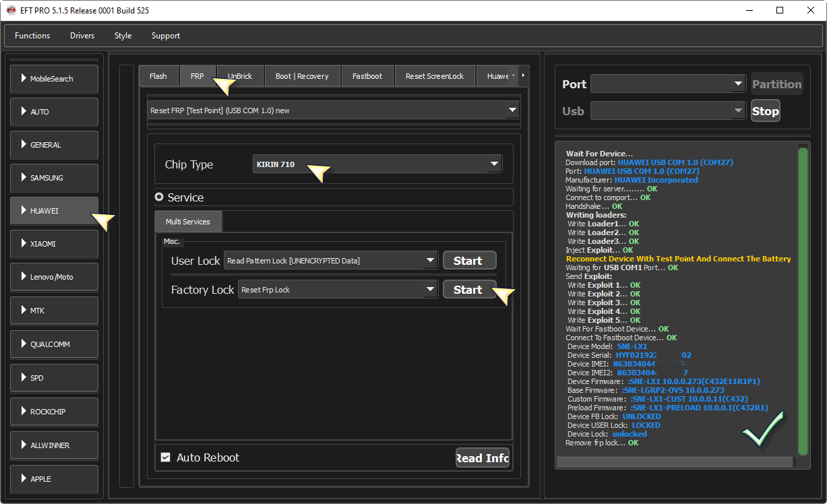
Task: Click the tab strip right-scroll arrow
Action: point(524,75)
